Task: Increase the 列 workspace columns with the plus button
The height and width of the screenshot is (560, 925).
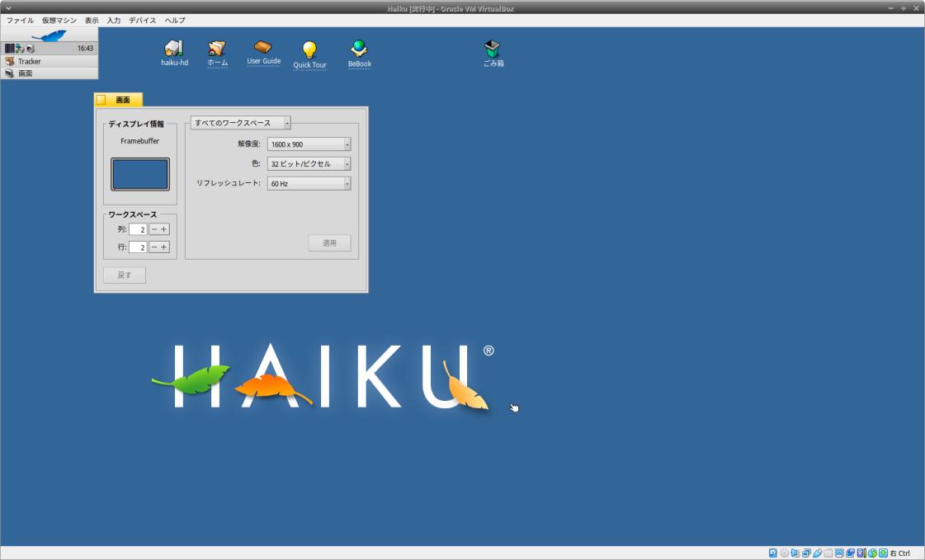Action: click(164, 229)
